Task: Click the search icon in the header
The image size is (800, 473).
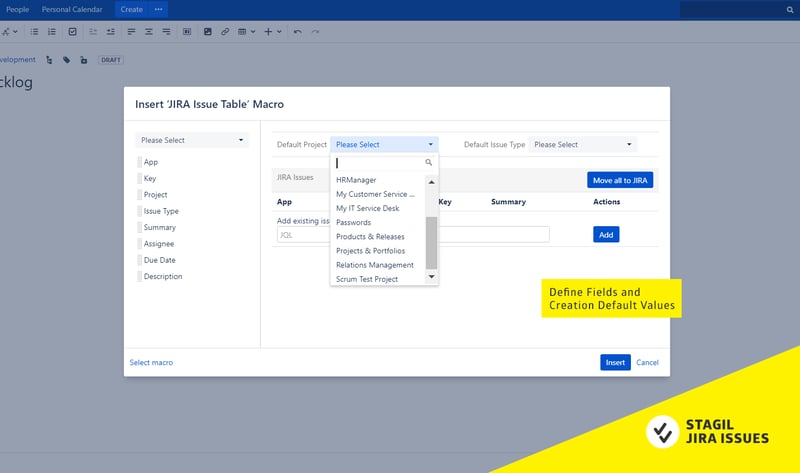Action: pyautogui.click(x=790, y=10)
